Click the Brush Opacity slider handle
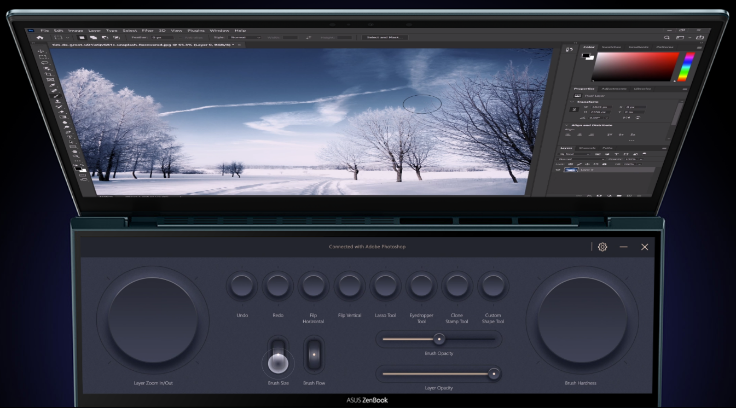The width and height of the screenshot is (736, 408). 439,339
